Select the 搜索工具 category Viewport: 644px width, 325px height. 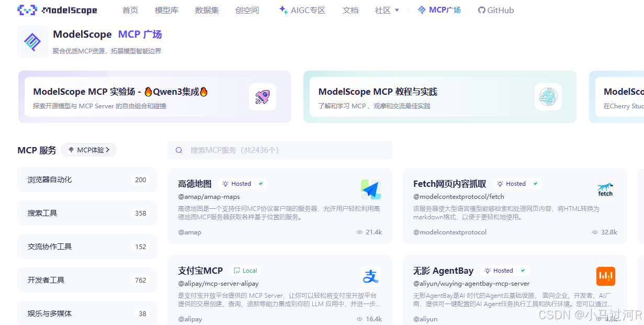87,213
